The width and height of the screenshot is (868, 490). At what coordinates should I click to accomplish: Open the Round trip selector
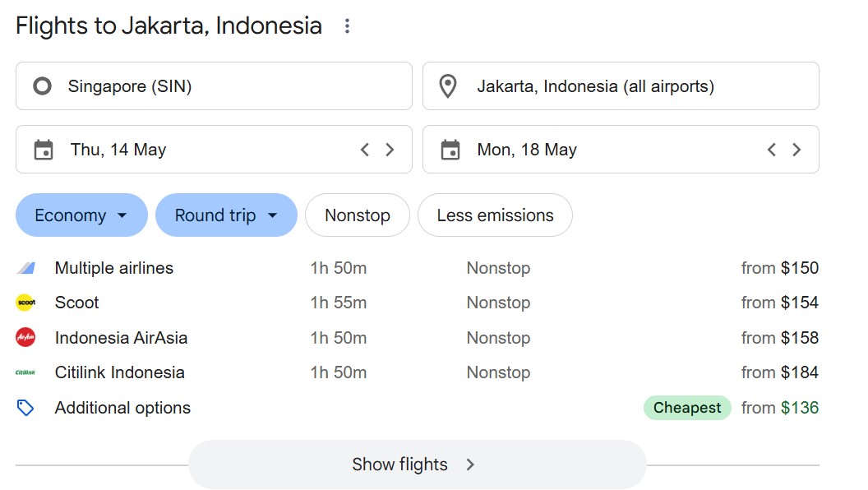pos(226,215)
